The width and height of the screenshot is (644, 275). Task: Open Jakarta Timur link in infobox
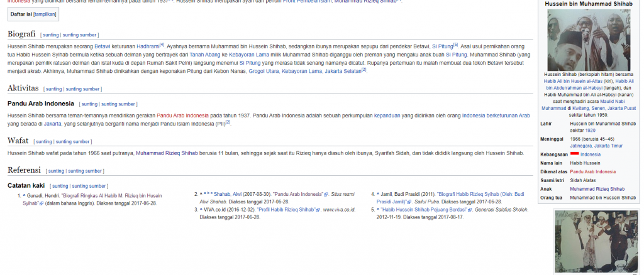(609, 146)
